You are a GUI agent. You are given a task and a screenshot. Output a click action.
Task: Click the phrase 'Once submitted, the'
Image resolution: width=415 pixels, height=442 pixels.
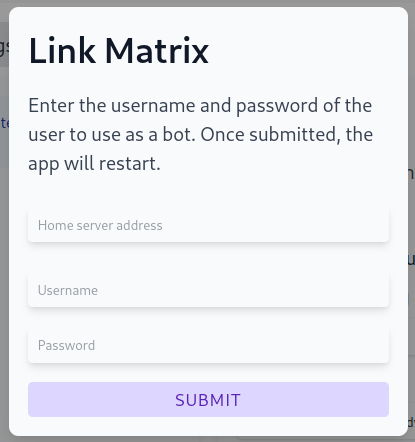coord(287,135)
